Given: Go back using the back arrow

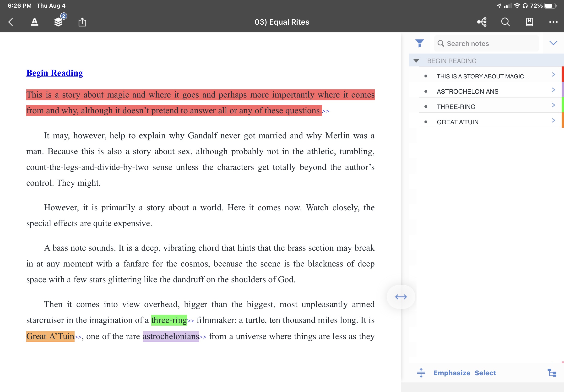Looking at the screenshot, I should pos(11,22).
